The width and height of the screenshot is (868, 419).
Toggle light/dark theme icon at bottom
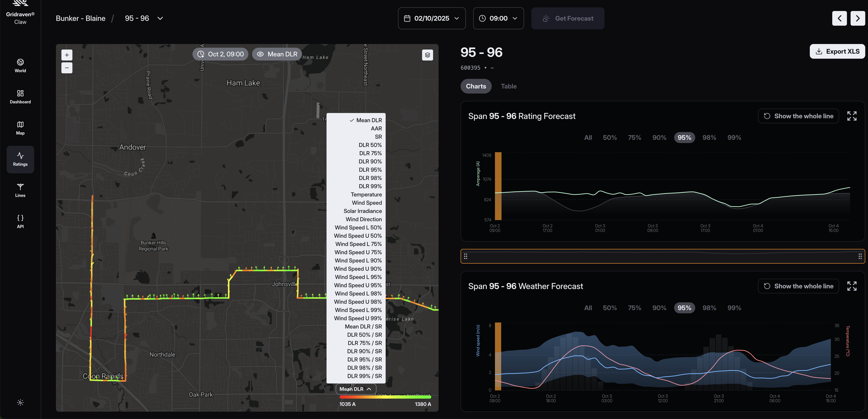[20, 402]
